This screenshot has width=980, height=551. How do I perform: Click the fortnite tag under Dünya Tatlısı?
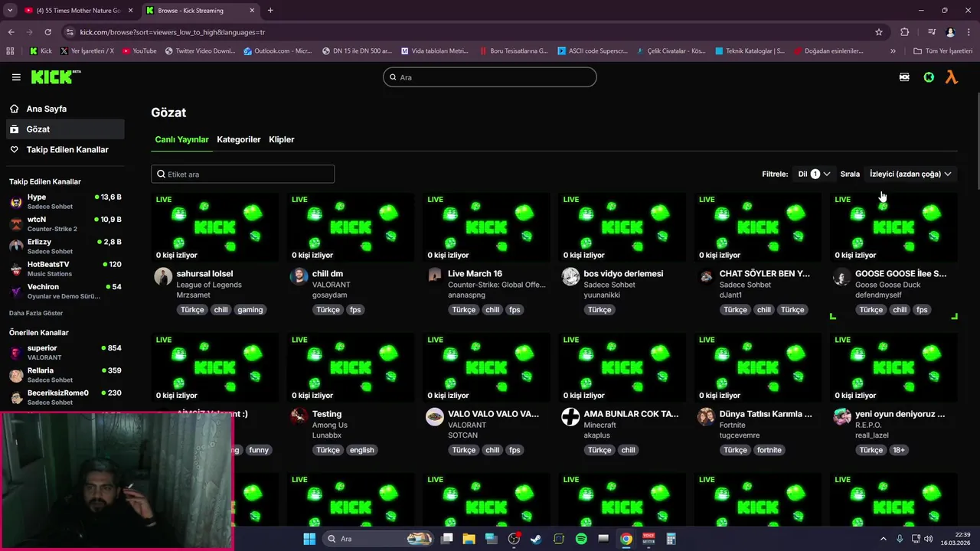coord(769,450)
